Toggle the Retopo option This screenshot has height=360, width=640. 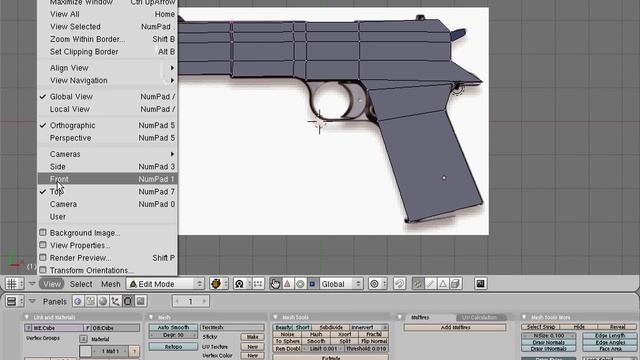tap(173, 347)
